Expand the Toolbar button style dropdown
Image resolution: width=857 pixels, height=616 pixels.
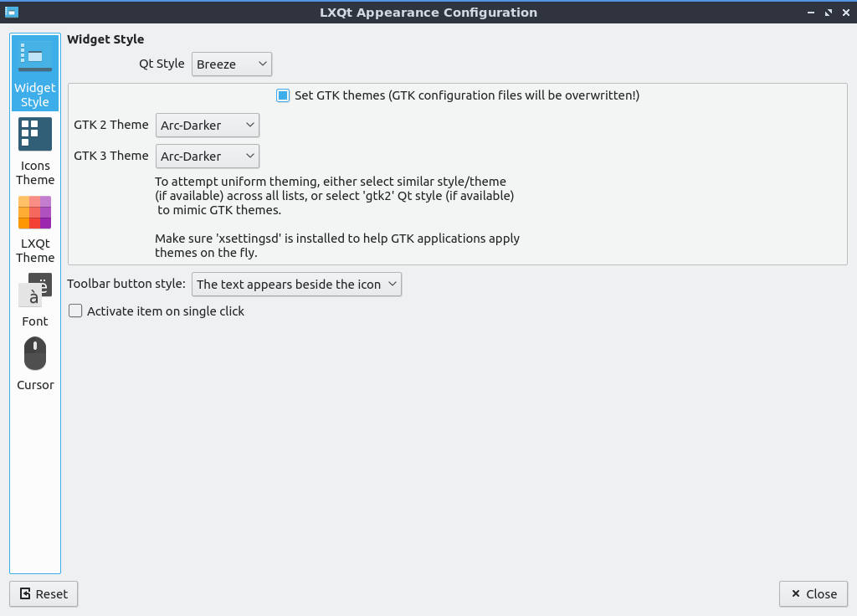click(x=296, y=285)
